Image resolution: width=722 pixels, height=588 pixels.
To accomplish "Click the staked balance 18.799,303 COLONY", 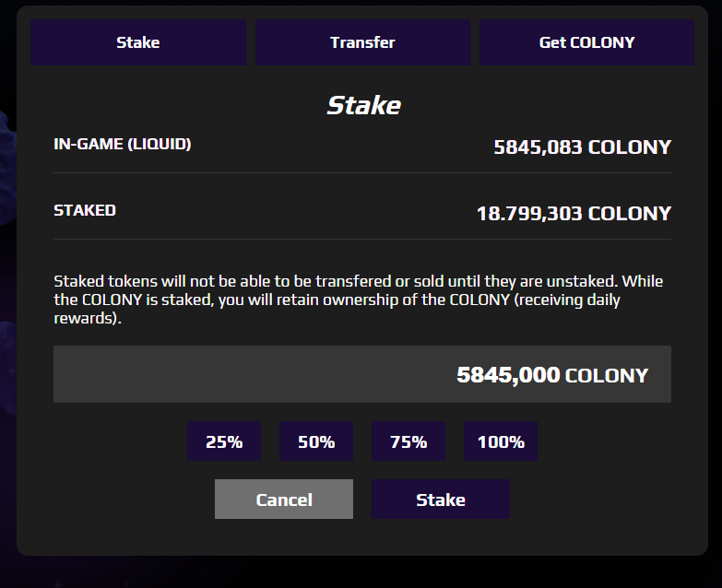I will coord(574,214).
